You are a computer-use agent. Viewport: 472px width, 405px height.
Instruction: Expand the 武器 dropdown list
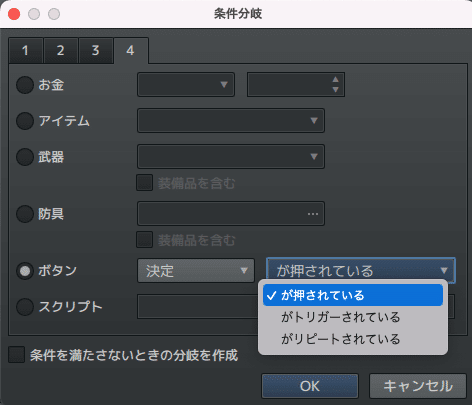[231, 156]
